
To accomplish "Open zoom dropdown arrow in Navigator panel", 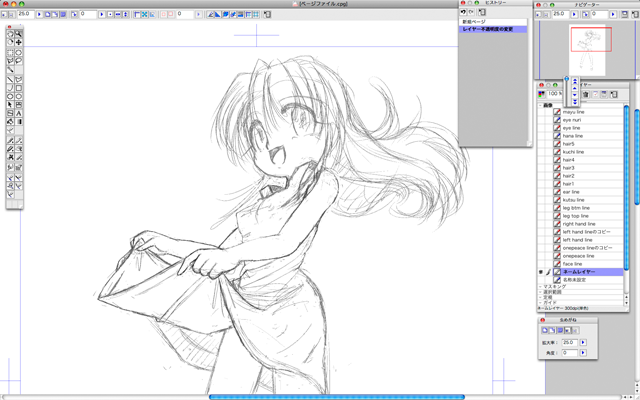I will click(x=583, y=342).
